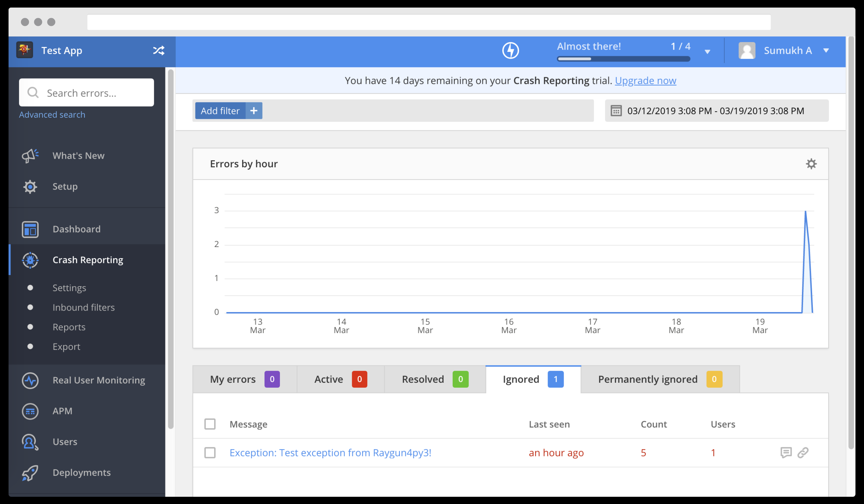Open What's New megaphone item
Viewport: 864px width, 504px height.
pyautogui.click(x=78, y=156)
